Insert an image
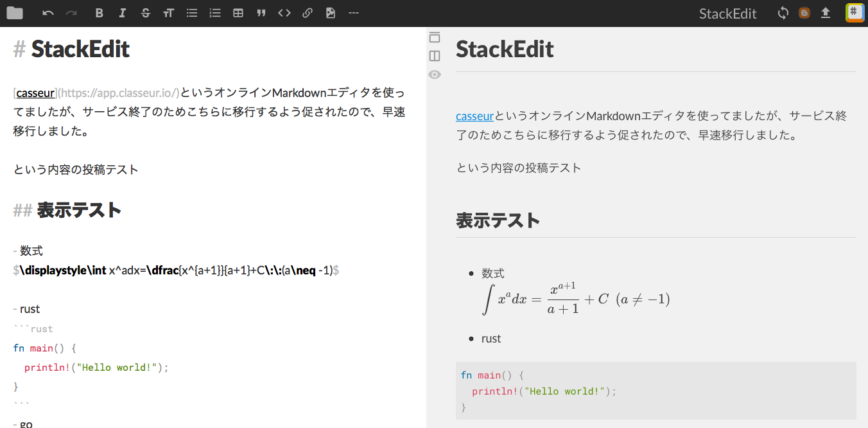This screenshot has height=428, width=868. pos(331,12)
